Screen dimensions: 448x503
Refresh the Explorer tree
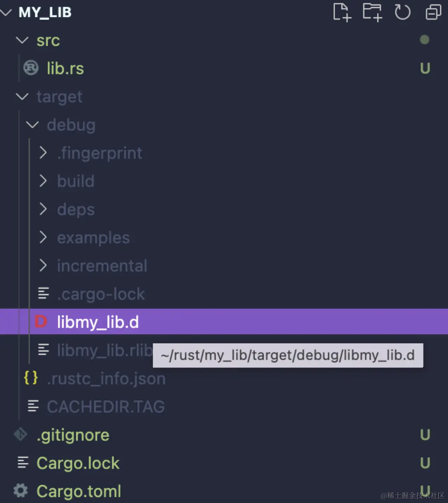[402, 12]
